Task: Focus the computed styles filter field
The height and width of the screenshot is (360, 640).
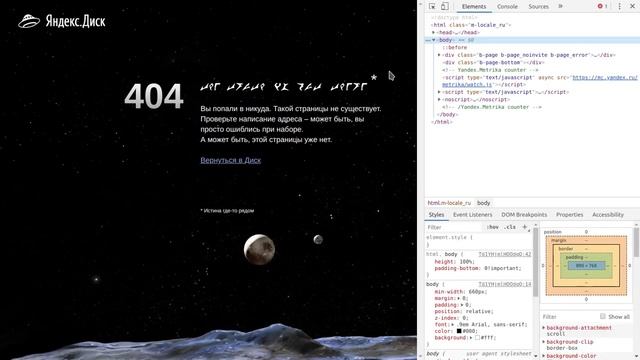Action: tap(569, 316)
